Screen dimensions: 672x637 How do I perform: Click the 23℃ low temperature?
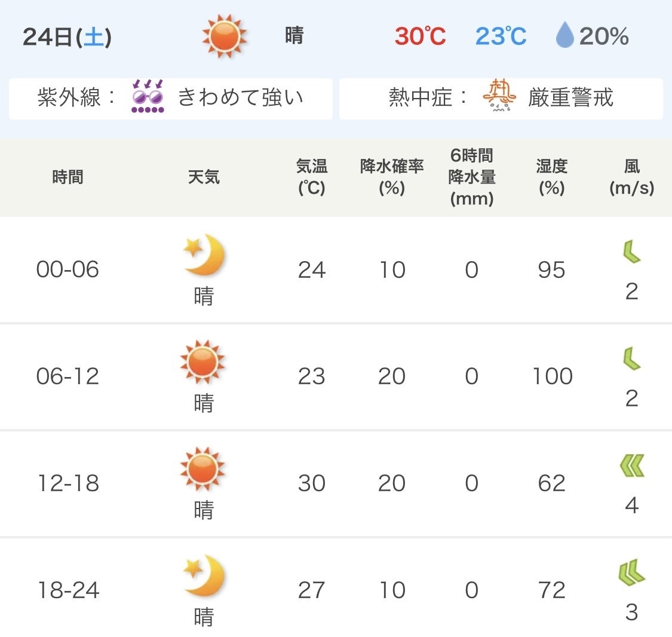(x=501, y=36)
